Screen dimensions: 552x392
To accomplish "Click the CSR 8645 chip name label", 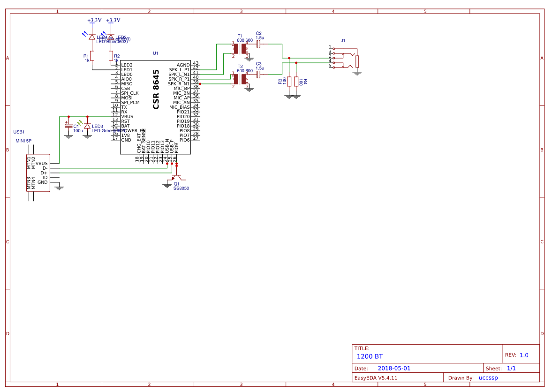I will tap(156, 90).
